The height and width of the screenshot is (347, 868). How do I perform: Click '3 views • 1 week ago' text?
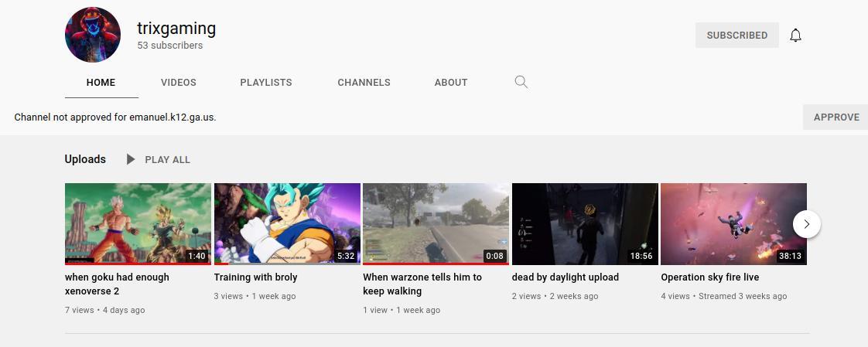pyautogui.click(x=255, y=296)
